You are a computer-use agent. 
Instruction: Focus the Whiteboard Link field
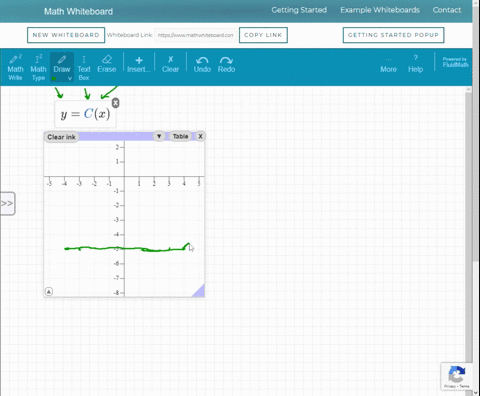[x=196, y=35]
